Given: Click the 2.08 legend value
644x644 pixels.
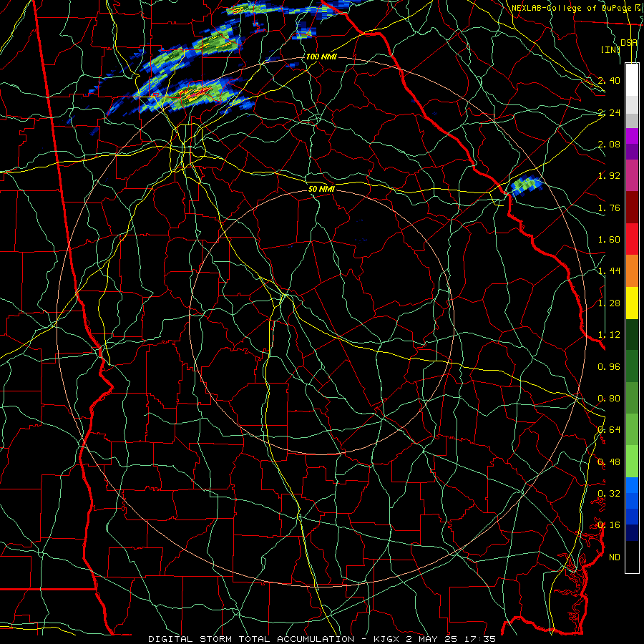Looking at the screenshot, I should click(609, 144).
